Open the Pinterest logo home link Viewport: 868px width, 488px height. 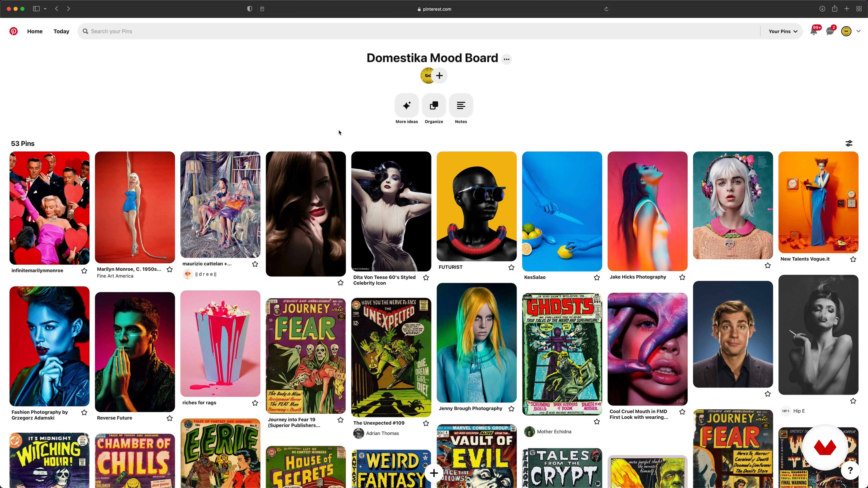tap(14, 31)
